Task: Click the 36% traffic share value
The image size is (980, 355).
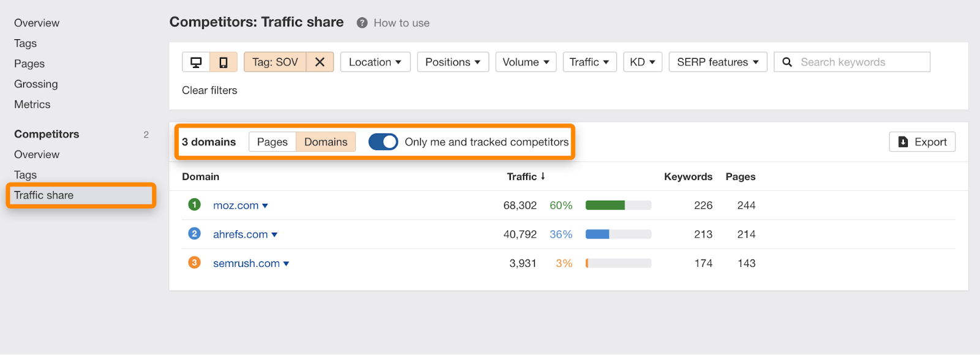Action: point(561,234)
